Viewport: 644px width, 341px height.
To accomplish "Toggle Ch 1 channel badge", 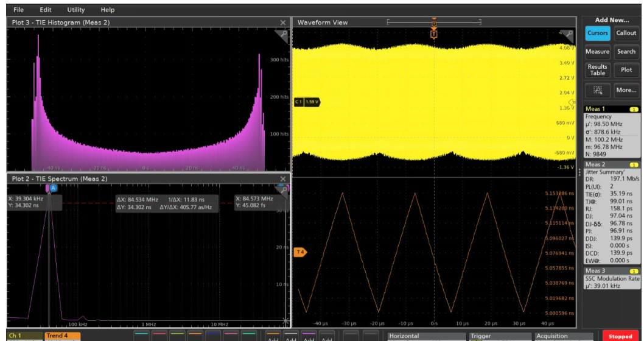I will click(x=24, y=336).
